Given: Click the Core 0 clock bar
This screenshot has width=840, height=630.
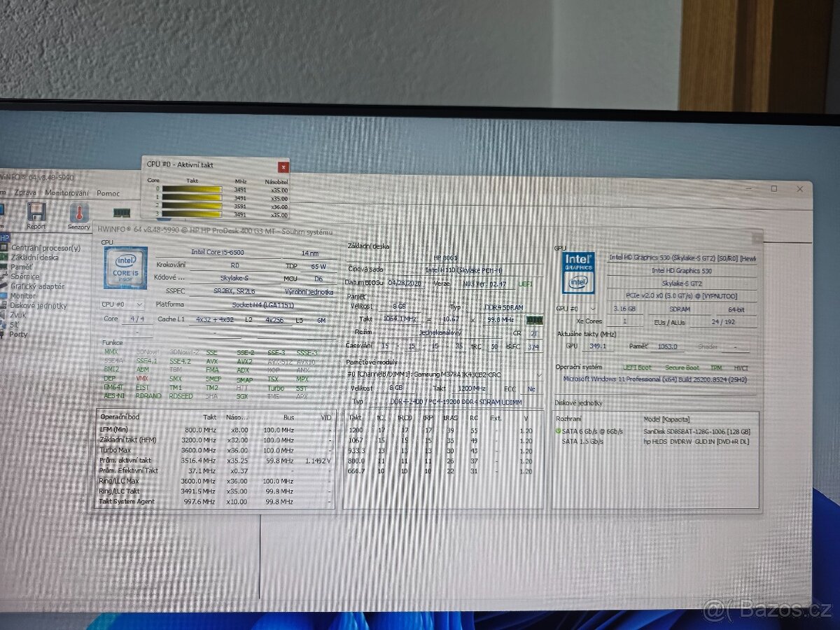Looking at the screenshot, I should (192, 189).
